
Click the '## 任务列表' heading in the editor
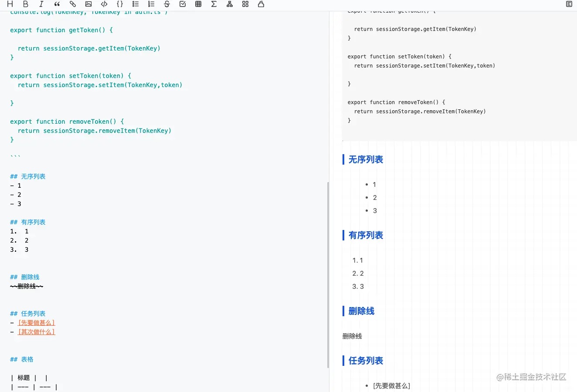28,314
